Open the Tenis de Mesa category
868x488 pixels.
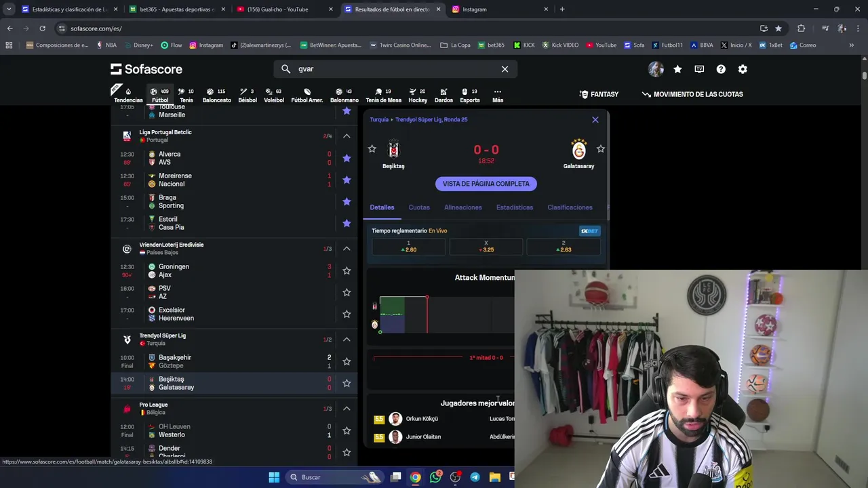(x=383, y=95)
